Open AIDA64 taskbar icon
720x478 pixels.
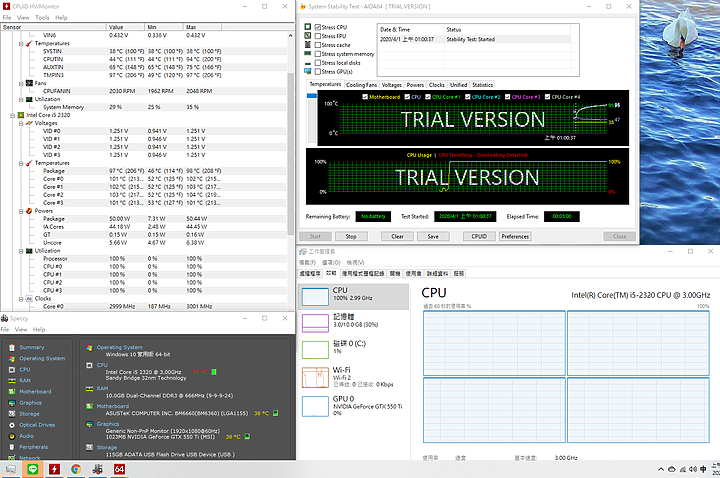[x=119, y=469]
